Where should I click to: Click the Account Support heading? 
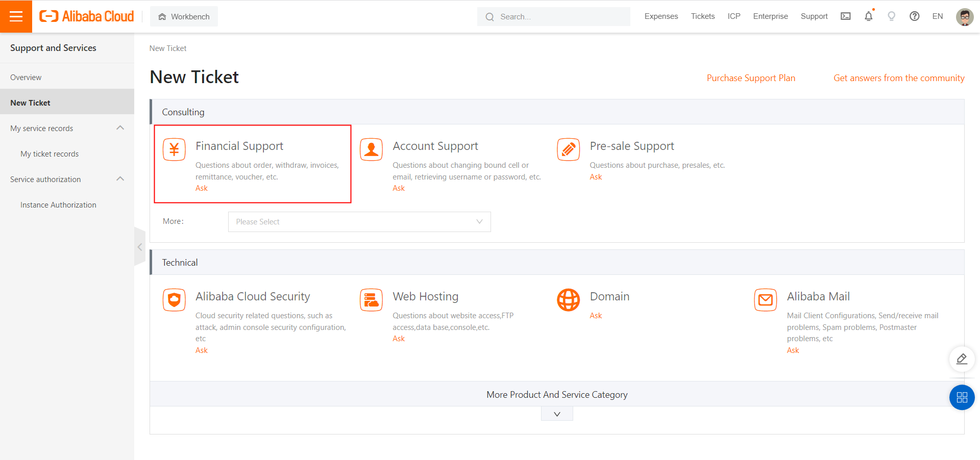pos(435,146)
